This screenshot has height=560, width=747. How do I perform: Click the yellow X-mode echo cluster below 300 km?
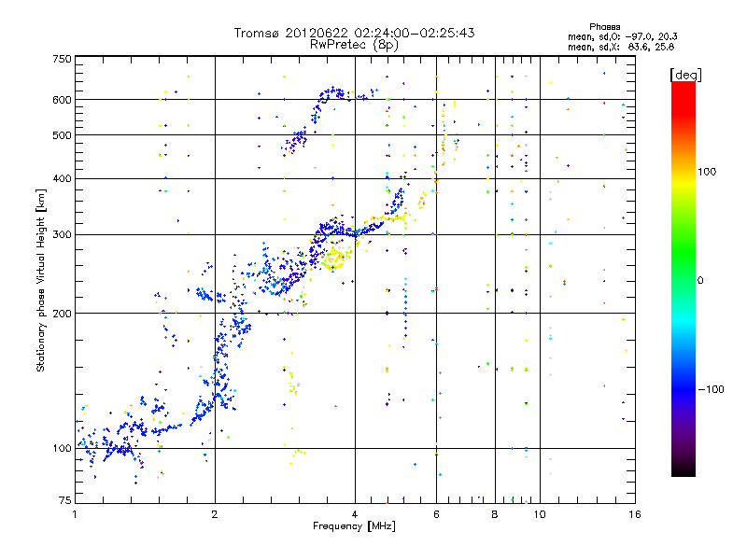pyautogui.click(x=336, y=258)
